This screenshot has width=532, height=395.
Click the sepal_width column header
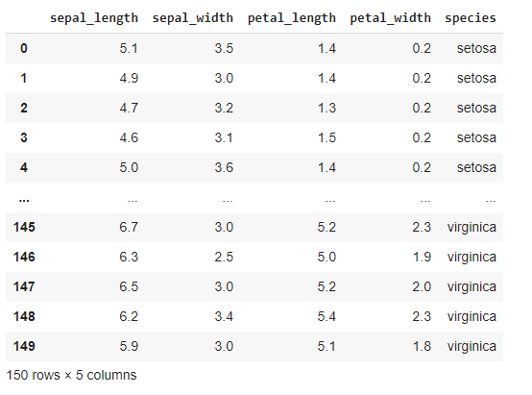click(x=193, y=18)
